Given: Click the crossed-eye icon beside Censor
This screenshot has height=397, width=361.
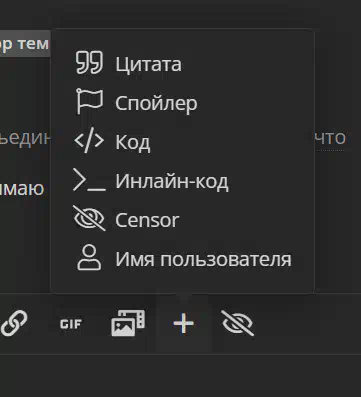Looking at the screenshot, I should click(x=89, y=218).
